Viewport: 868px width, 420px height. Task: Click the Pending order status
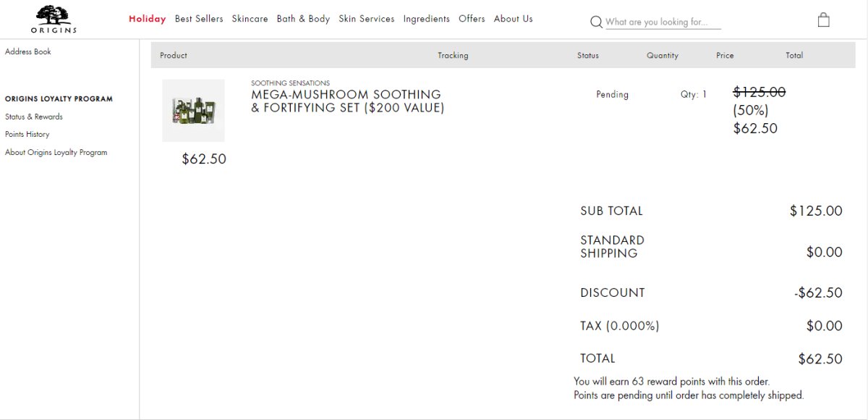pyautogui.click(x=612, y=94)
